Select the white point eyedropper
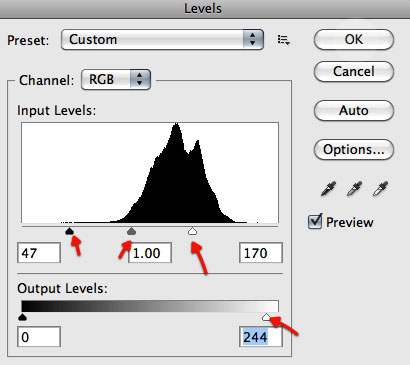Viewport: 410px width, 365px height. point(380,189)
